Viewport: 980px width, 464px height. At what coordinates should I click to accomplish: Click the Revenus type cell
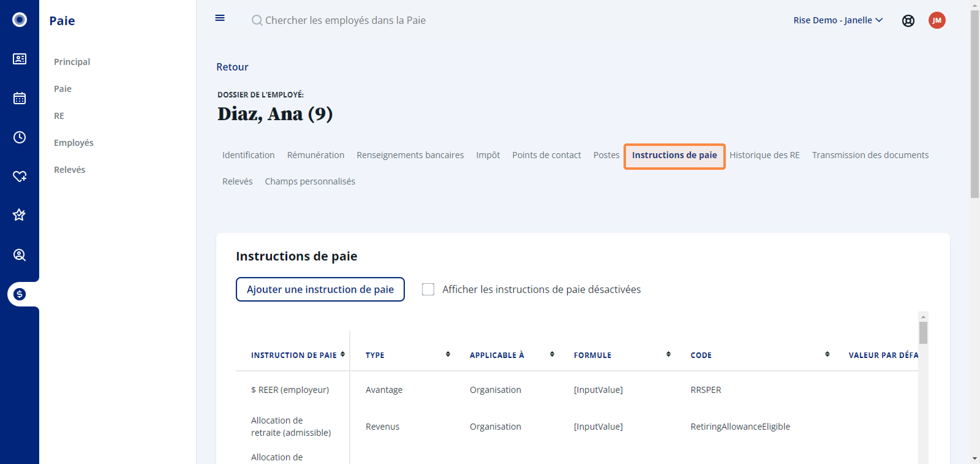pyautogui.click(x=382, y=426)
